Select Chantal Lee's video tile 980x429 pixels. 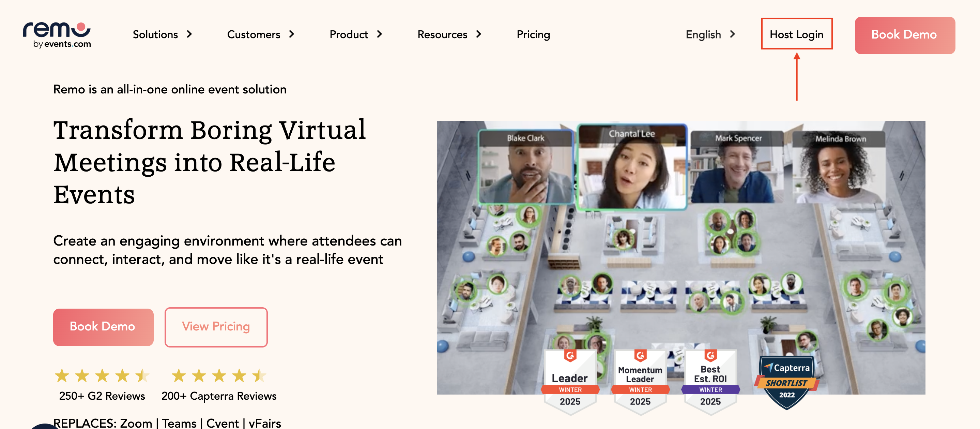point(632,167)
